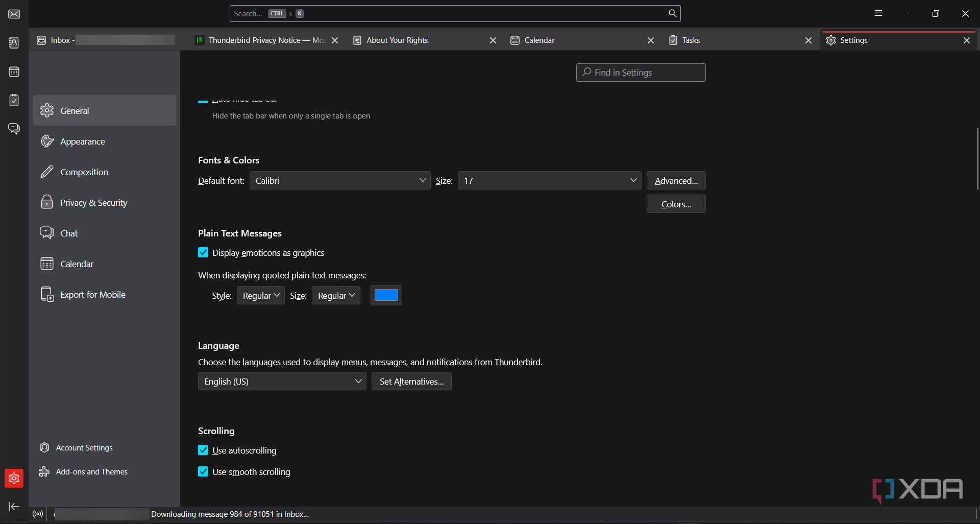Viewport: 980px width, 524px height.
Task: Open the Mail space icon
Action: pyautogui.click(x=14, y=14)
